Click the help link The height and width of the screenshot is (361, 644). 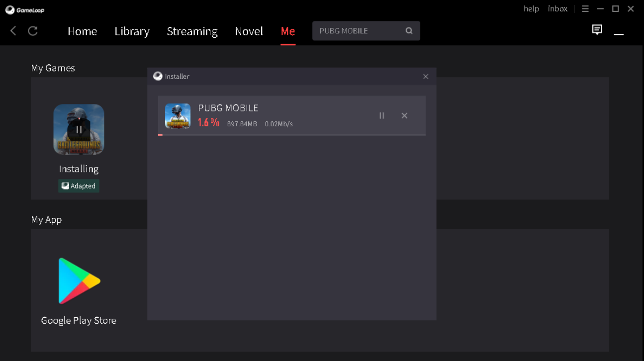(x=531, y=9)
